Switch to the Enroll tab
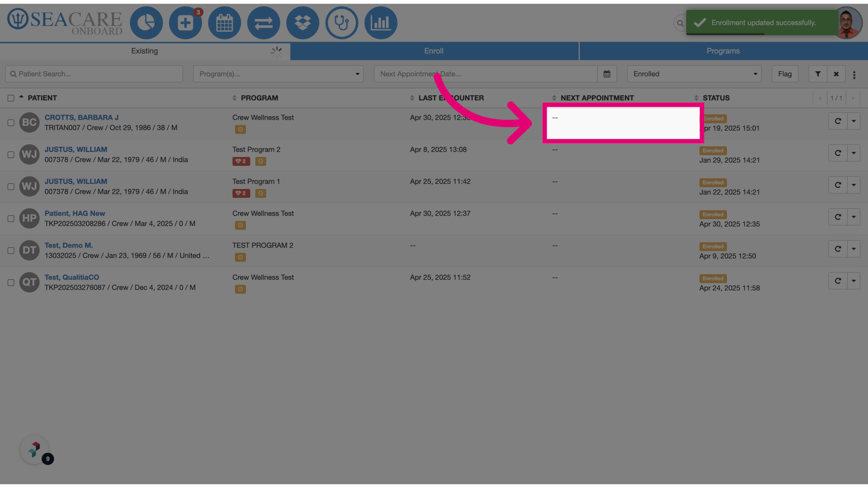The image size is (868, 488). [434, 51]
